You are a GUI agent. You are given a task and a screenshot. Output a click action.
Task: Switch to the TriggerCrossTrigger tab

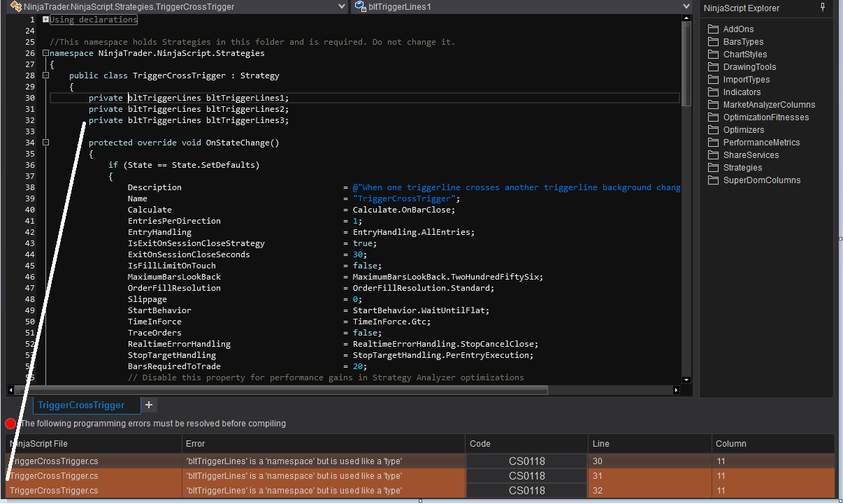(x=81, y=405)
